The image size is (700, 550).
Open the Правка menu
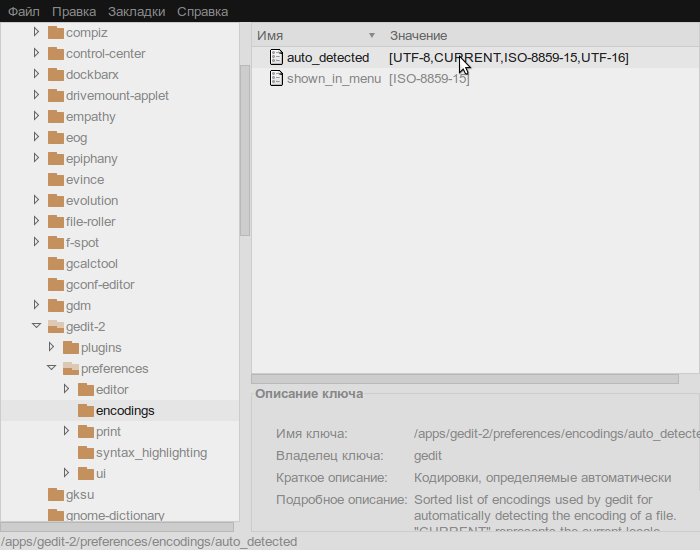(x=74, y=12)
